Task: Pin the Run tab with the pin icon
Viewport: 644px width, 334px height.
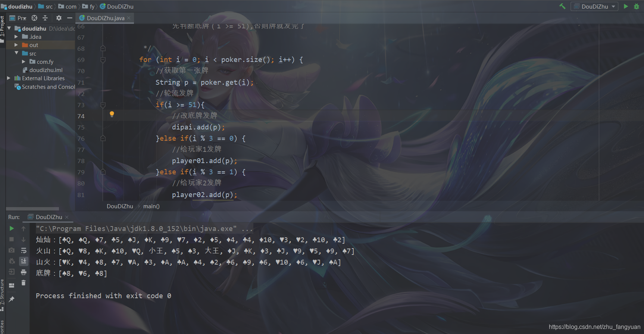Action: (x=12, y=299)
